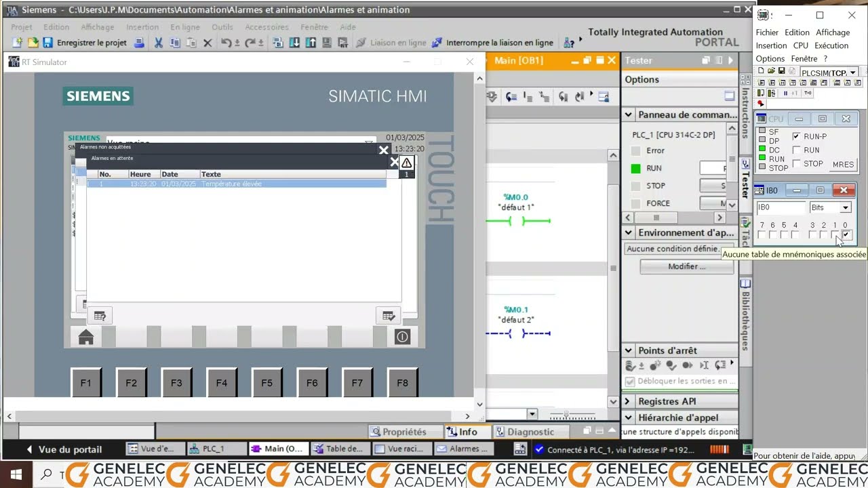The width and height of the screenshot is (868, 488).
Task: Open the Bits format dropdown in IB0
Action: tap(845, 207)
